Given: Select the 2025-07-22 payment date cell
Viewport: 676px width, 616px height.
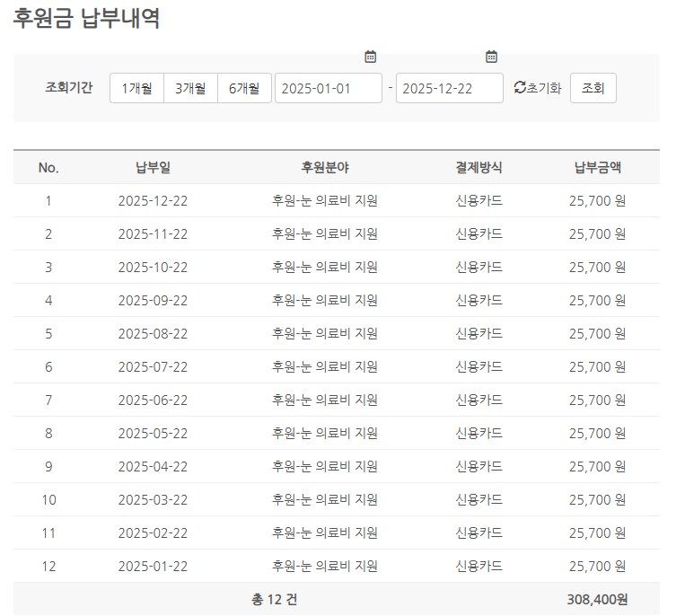Looking at the screenshot, I should [x=153, y=367].
